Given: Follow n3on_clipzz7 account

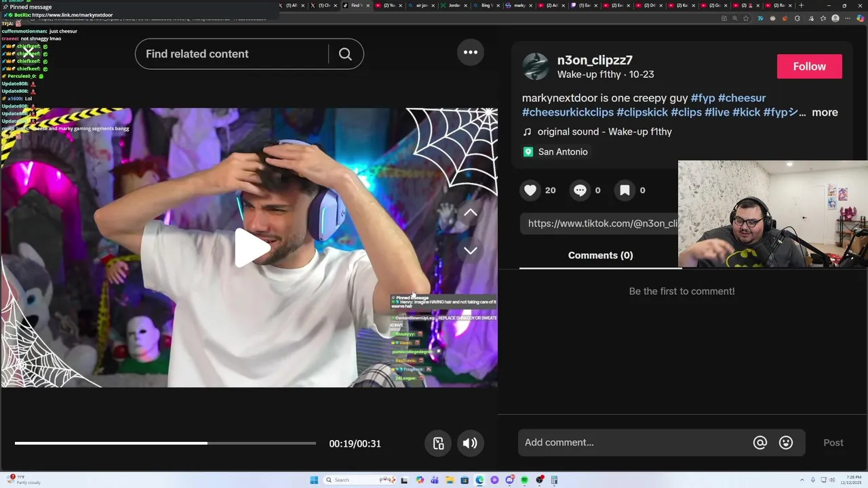Looking at the screenshot, I should click(810, 66).
